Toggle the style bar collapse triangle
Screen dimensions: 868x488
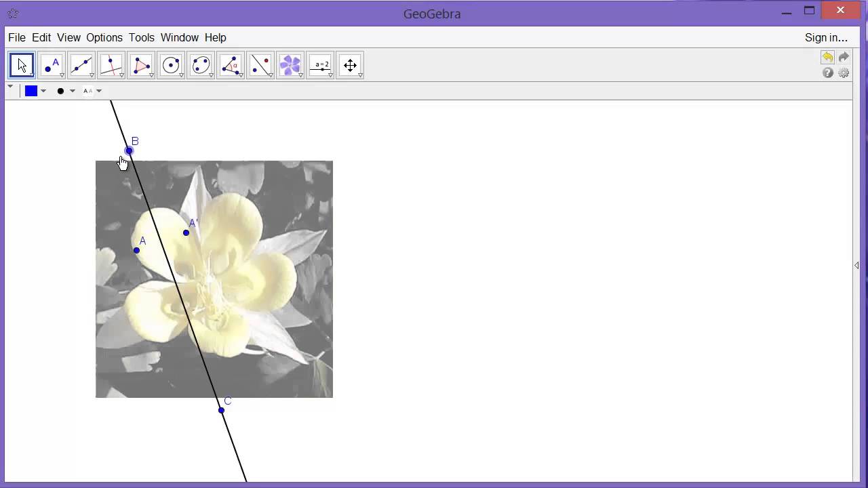pyautogui.click(x=10, y=87)
